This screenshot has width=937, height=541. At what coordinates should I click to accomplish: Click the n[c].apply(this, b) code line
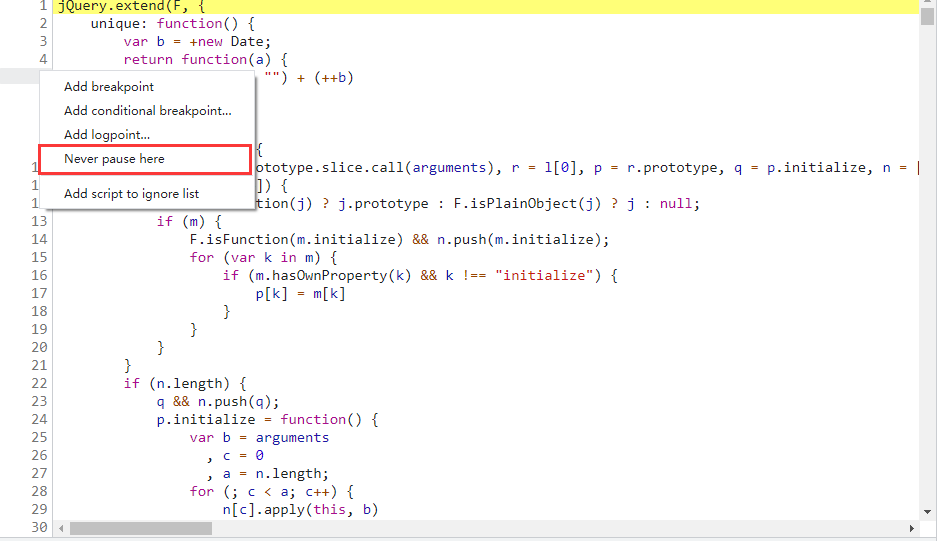point(300,509)
